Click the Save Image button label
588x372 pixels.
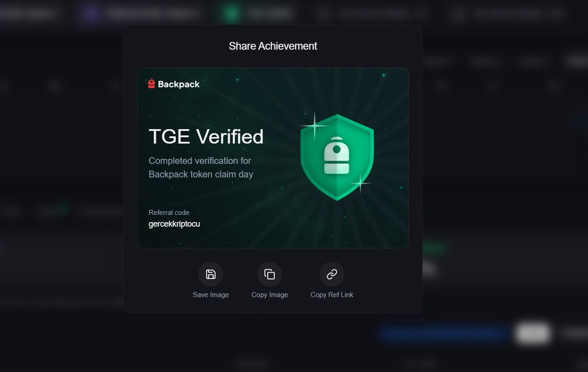[211, 294]
